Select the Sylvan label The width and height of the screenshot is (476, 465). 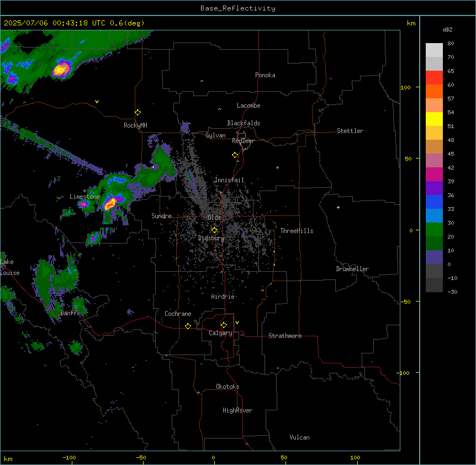pyautogui.click(x=215, y=135)
